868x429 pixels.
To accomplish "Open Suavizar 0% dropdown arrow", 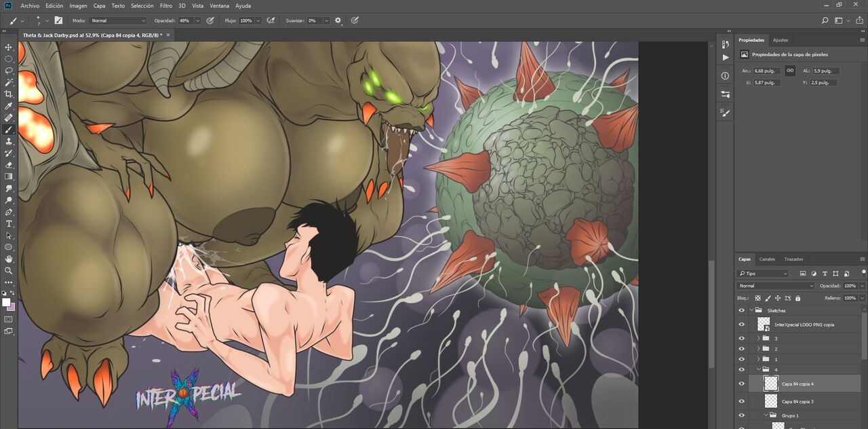I will pyautogui.click(x=328, y=20).
